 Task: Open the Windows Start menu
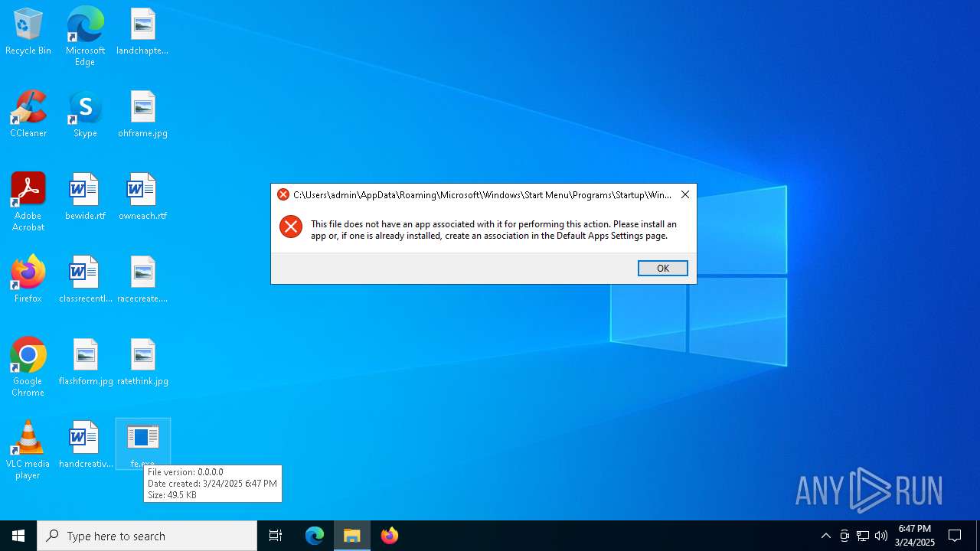(18, 536)
